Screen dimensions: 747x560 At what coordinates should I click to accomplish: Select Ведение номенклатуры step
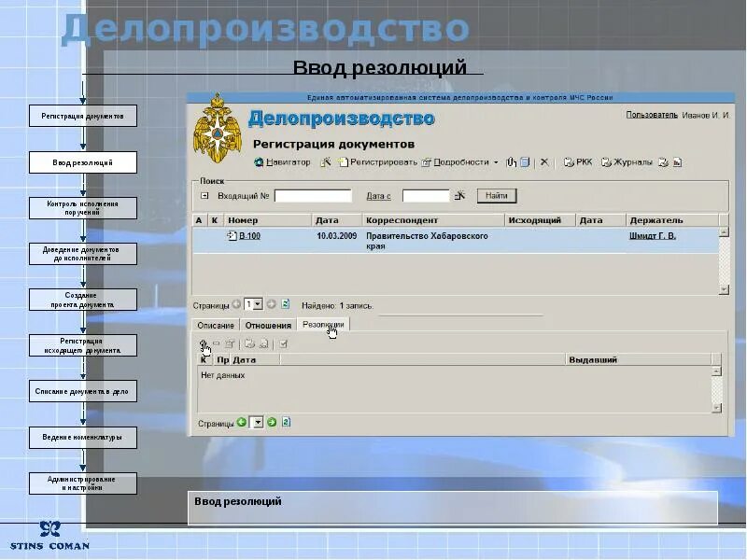coord(83,437)
